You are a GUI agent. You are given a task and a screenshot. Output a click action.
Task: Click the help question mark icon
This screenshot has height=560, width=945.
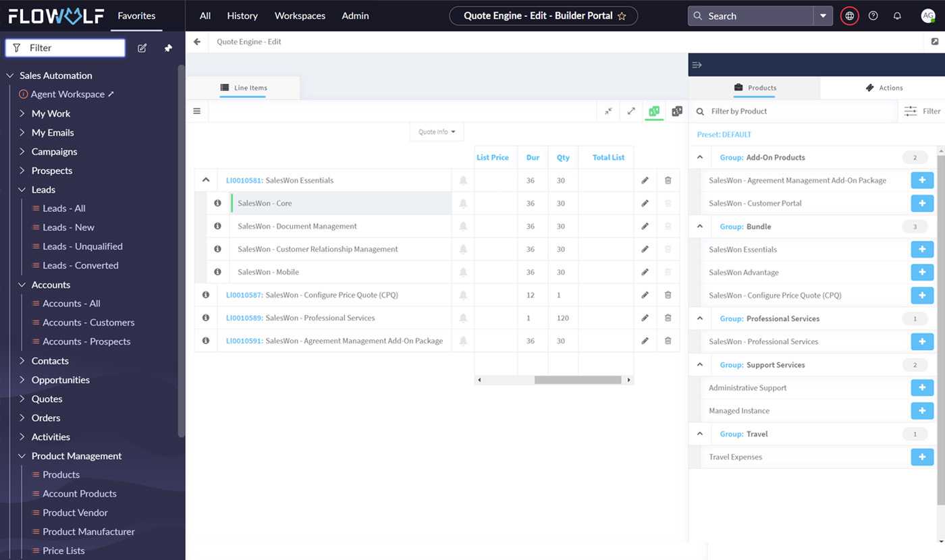(x=873, y=16)
